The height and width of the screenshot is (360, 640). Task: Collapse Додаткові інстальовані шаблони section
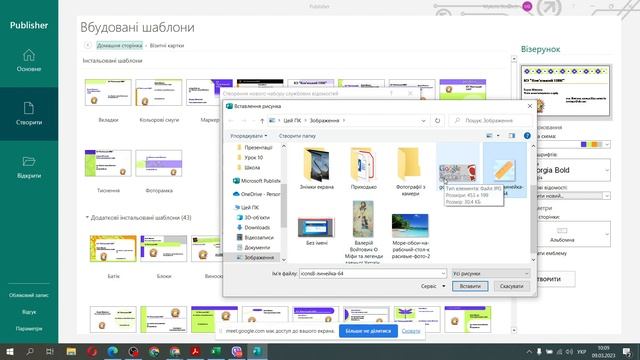[x=87, y=218]
